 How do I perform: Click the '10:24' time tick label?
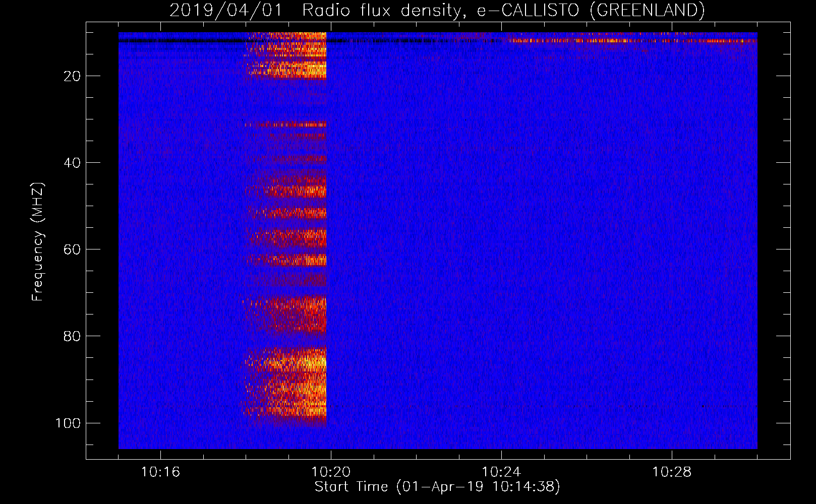pos(501,472)
